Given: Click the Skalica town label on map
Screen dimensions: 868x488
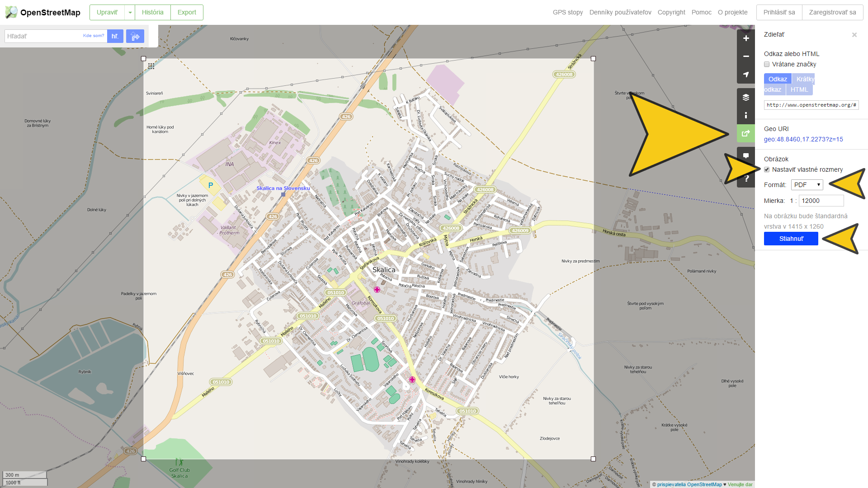Looking at the screenshot, I should point(384,270).
